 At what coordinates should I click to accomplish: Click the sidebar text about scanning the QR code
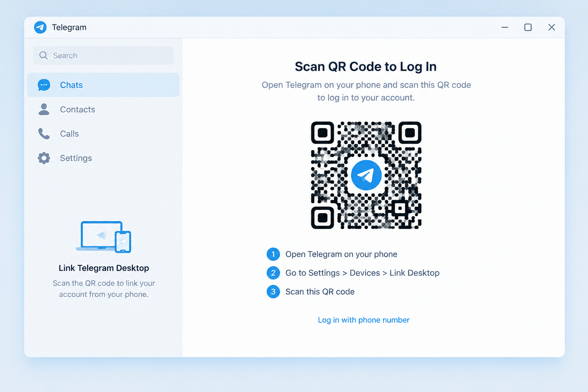pos(104,289)
